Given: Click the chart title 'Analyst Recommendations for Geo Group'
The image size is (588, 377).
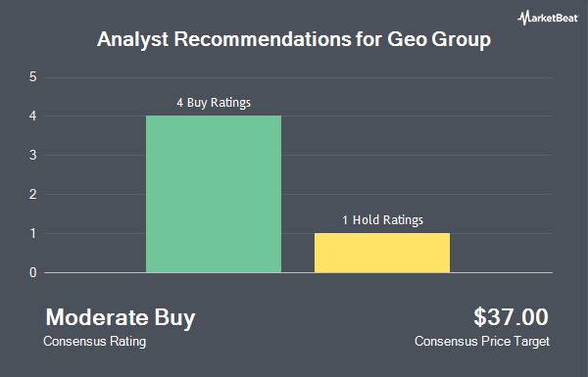Looking at the screenshot, I should [x=294, y=39].
